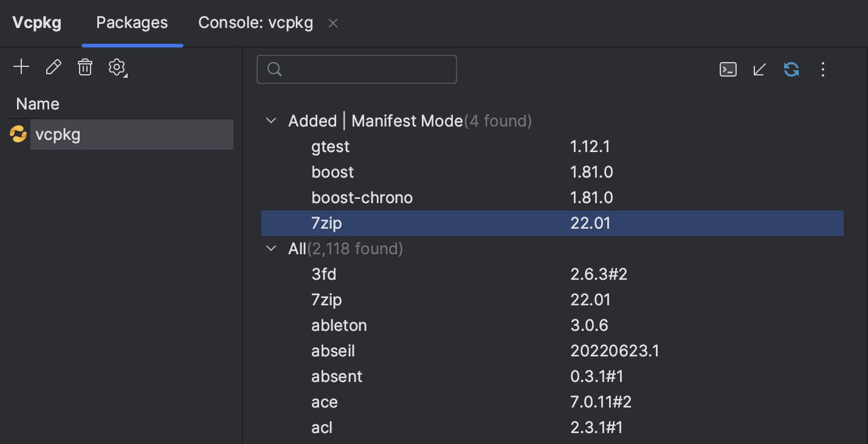868x444 pixels.
Task: Collapse the All packages group
Action: (271, 249)
